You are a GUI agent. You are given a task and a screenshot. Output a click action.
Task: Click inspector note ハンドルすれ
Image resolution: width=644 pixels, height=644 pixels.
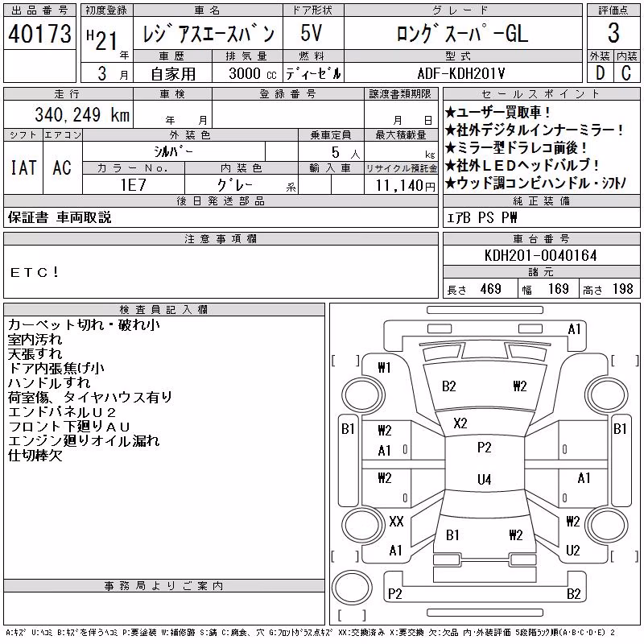coord(49,382)
